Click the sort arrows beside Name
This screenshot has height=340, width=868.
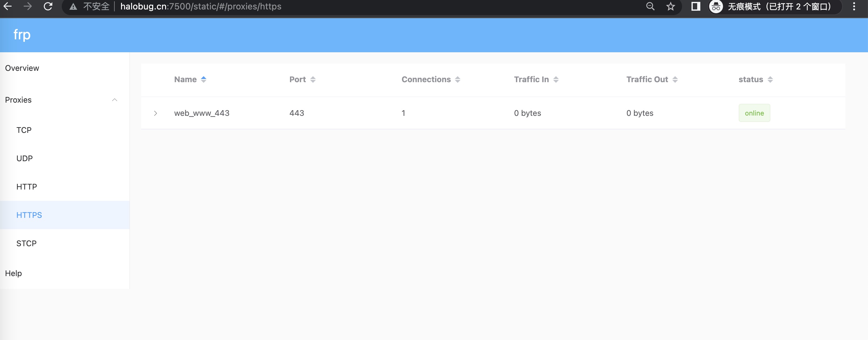pos(204,79)
